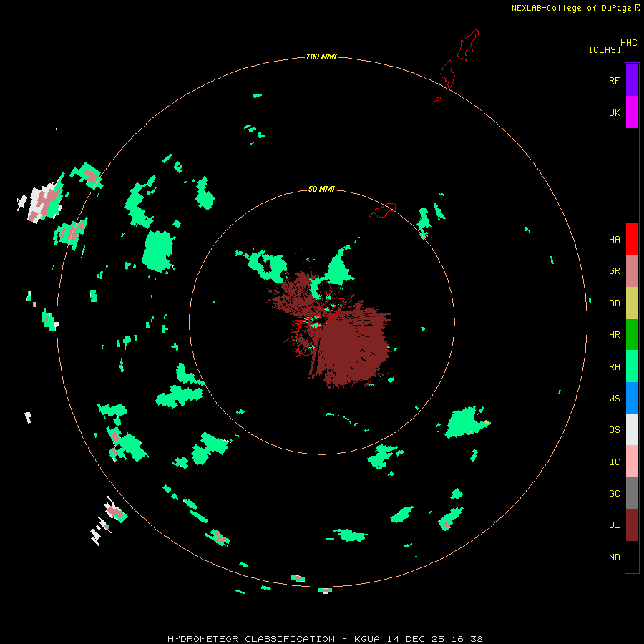Click the 50 NMI range ring label
The image size is (644, 644).
pos(321,189)
